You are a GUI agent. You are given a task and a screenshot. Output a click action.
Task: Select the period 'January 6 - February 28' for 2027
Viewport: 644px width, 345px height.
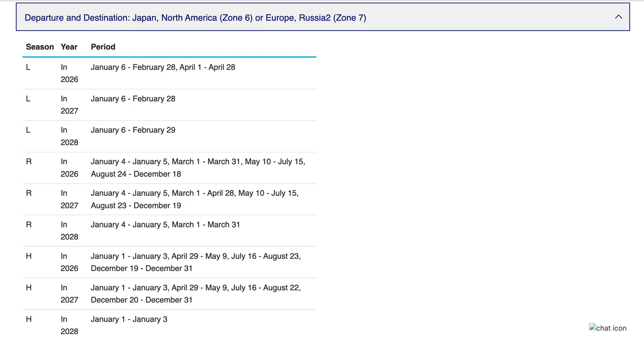tap(133, 99)
